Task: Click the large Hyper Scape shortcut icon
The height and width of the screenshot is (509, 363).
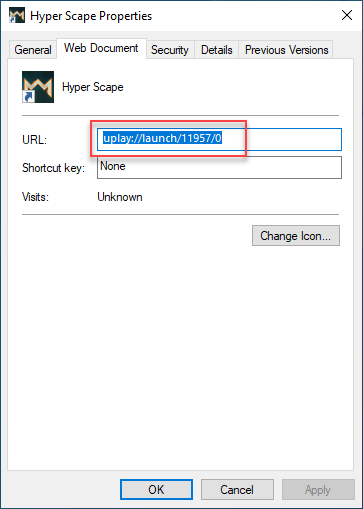Action: click(38, 87)
